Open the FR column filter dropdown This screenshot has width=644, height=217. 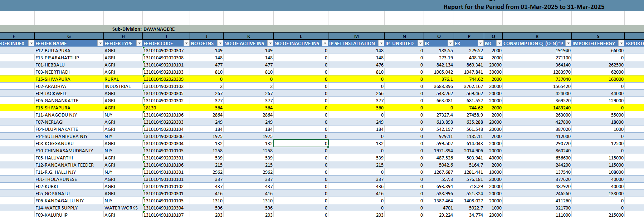coord(480,43)
